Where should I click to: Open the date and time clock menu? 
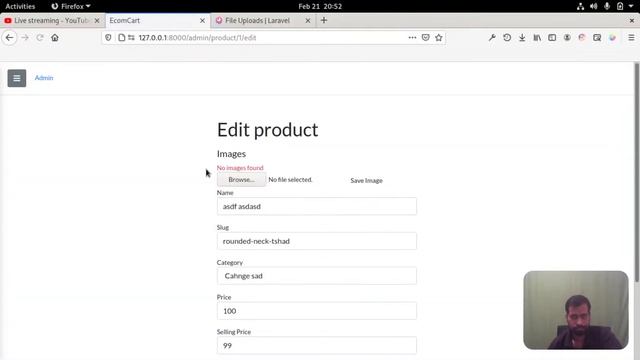(320, 6)
